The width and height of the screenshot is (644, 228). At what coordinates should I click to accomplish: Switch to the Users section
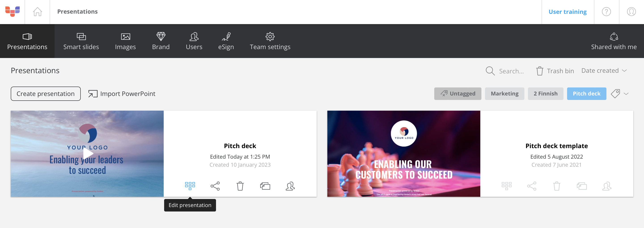[194, 41]
